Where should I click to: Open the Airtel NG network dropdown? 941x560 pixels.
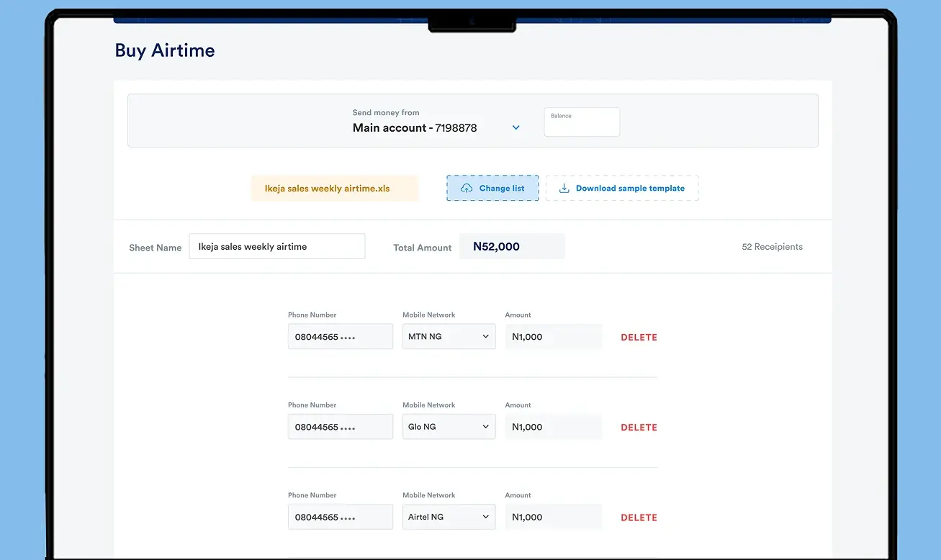point(449,517)
